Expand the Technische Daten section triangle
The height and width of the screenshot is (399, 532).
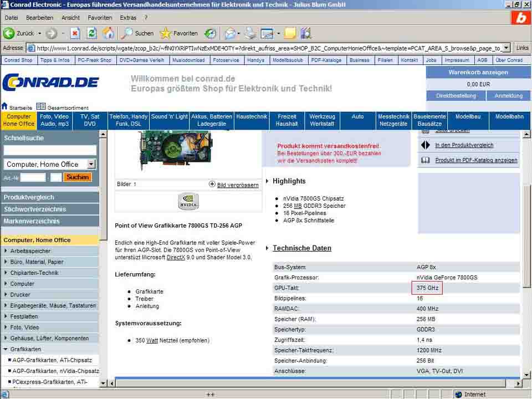pos(267,248)
